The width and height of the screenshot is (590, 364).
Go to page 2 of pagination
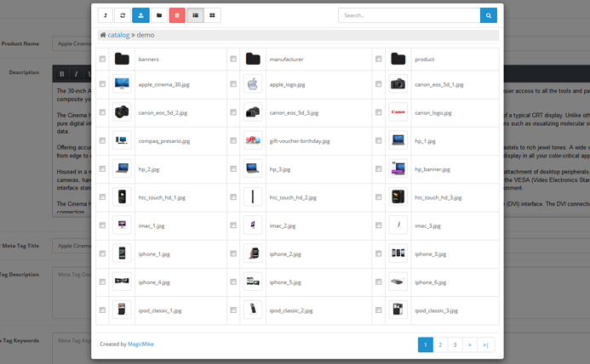440,344
